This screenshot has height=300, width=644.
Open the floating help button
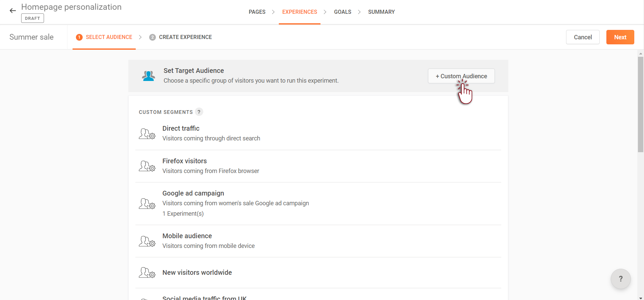coord(620,279)
